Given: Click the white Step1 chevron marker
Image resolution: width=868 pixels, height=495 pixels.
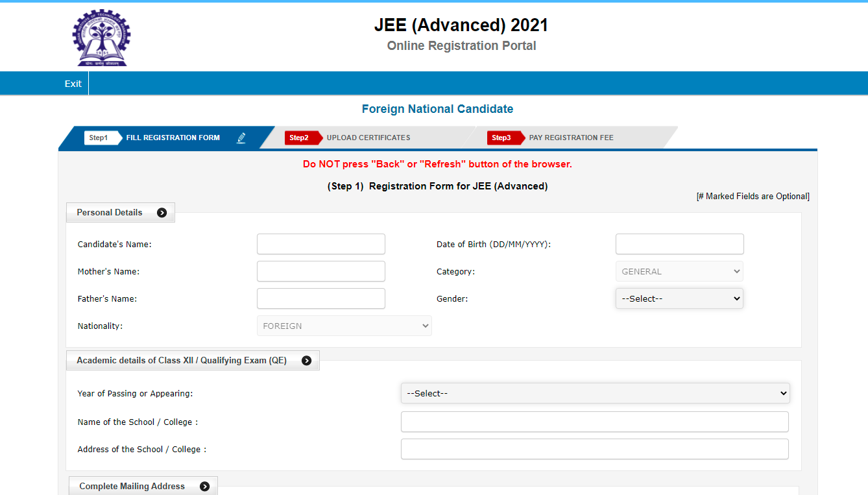Looking at the screenshot, I should click(101, 138).
